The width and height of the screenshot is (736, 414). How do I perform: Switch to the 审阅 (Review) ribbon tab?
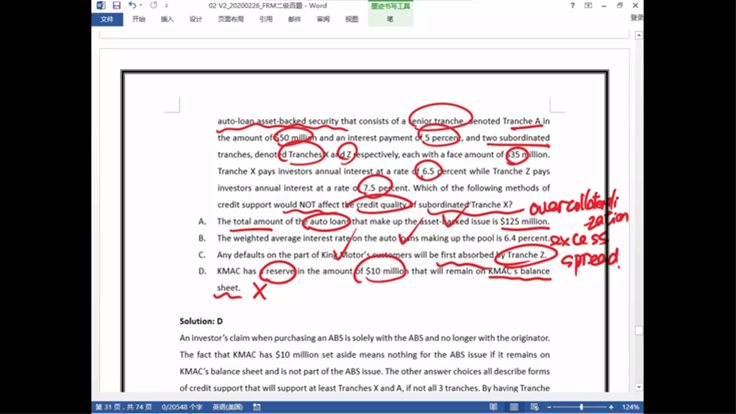[x=323, y=19]
